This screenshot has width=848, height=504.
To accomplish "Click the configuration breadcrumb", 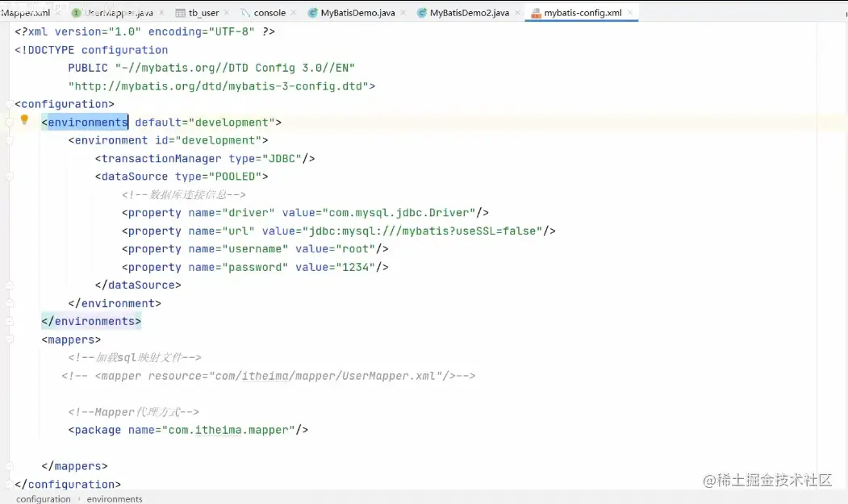I will click(44, 498).
